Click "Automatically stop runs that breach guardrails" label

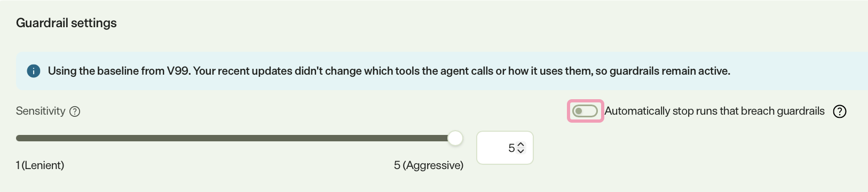[714, 111]
